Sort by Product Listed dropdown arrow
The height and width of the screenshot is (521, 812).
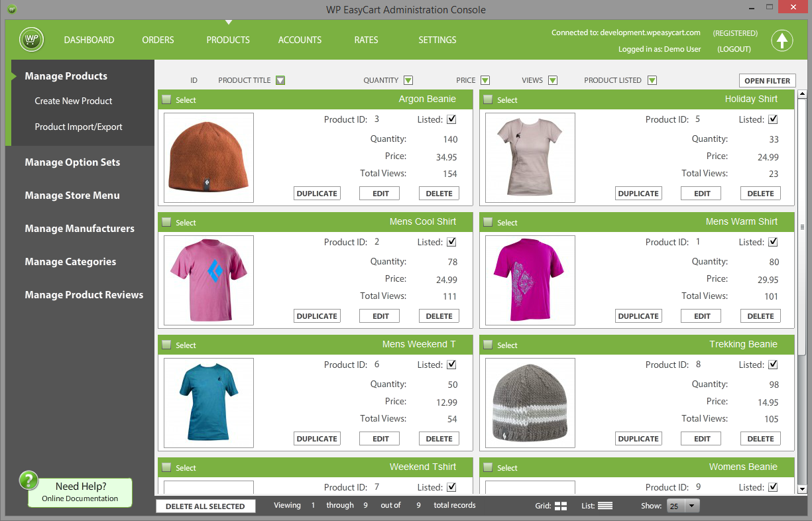coord(652,80)
